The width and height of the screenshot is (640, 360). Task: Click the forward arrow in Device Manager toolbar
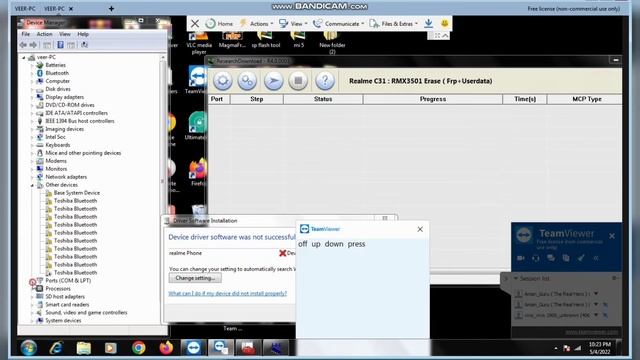pos(33,45)
